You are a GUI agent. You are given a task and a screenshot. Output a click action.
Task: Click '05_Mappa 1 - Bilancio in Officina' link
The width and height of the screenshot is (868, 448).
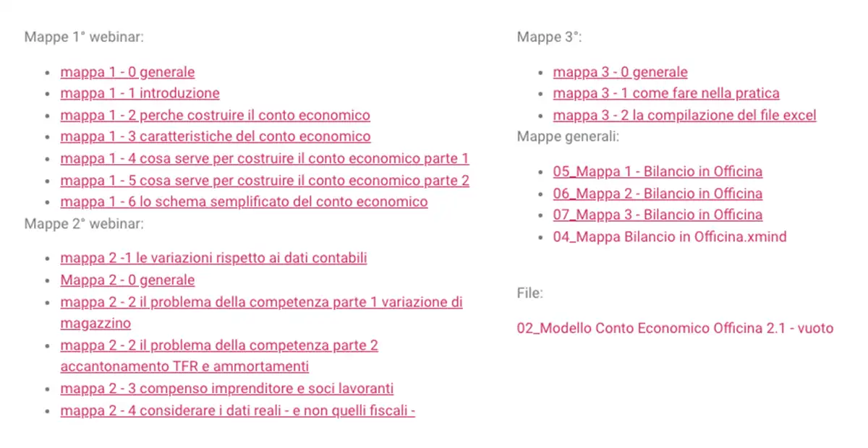click(x=658, y=172)
